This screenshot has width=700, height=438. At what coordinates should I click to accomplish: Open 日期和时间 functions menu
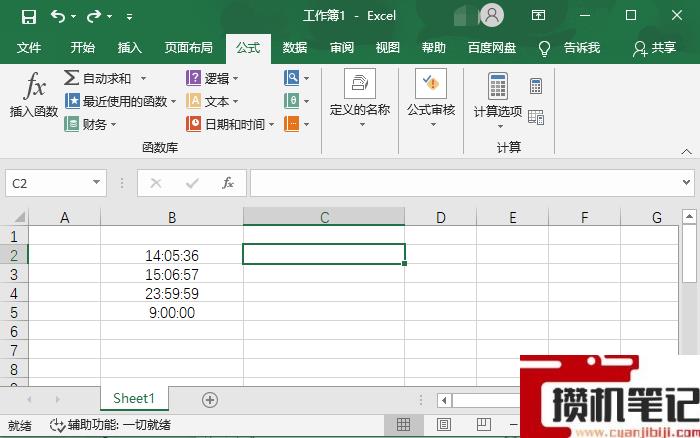click(x=230, y=124)
